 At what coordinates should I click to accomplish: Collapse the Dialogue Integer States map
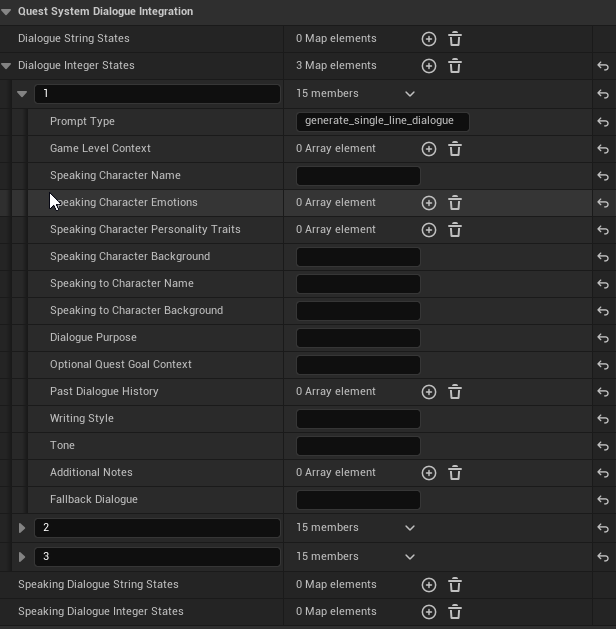[x=8, y=66]
